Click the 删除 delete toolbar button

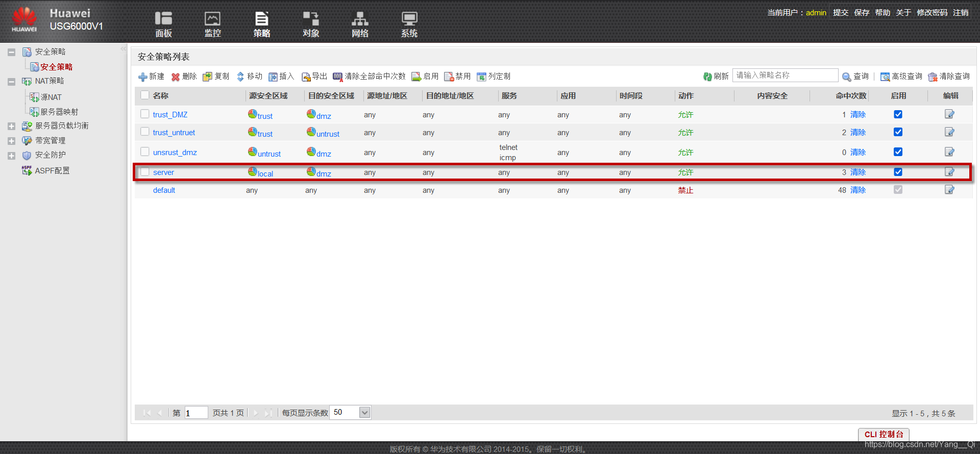tap(184, 77)
